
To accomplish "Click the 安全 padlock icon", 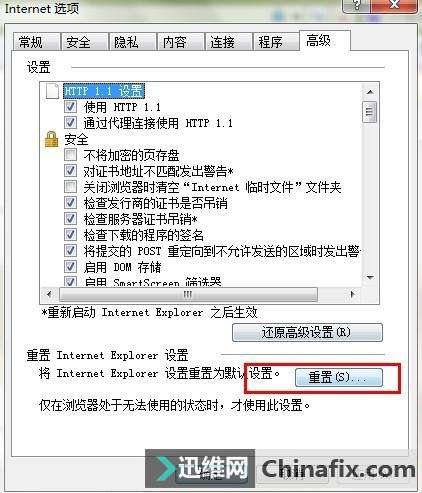I will pos(51,139).
